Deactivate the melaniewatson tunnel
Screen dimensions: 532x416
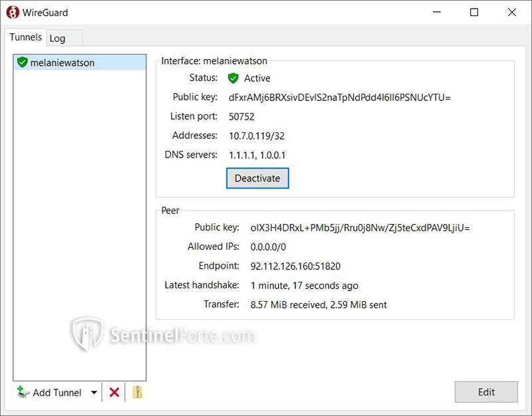[257, 178]
